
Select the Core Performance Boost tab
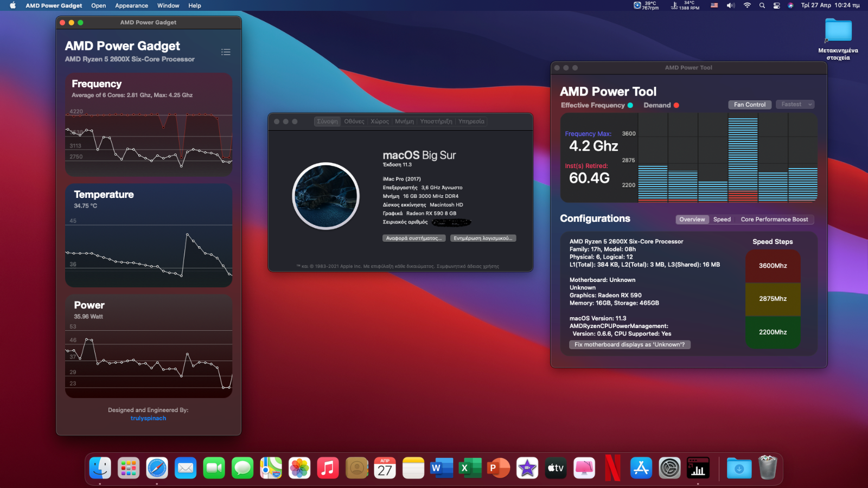774,220
